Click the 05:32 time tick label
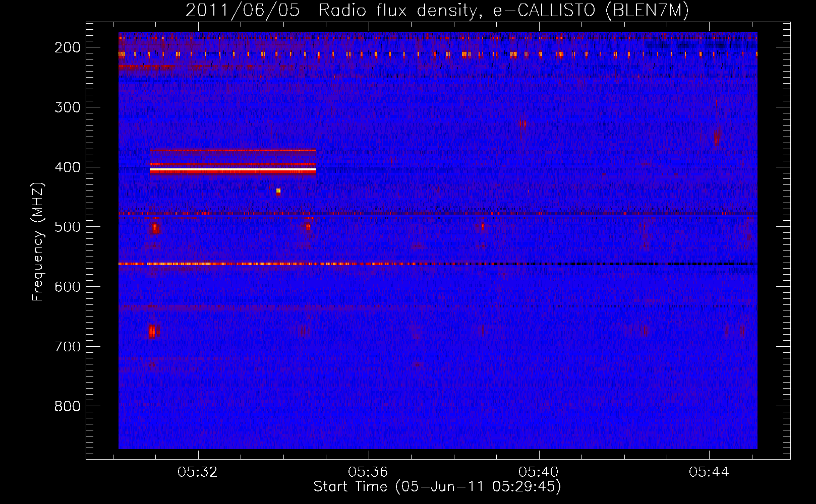 coord(198,472)
